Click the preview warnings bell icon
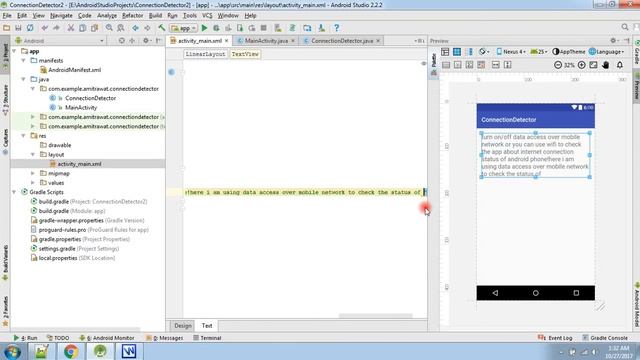640x360 pixels. point(620,65)
